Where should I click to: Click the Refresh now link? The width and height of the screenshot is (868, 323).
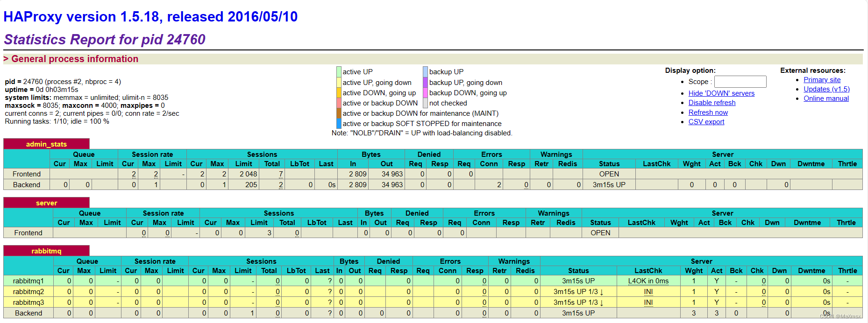708,112
